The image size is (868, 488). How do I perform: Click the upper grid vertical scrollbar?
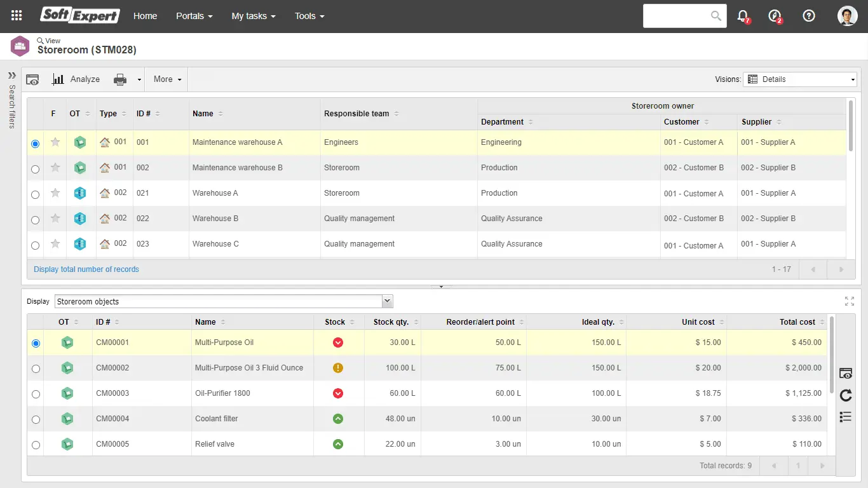coord(851,124)
